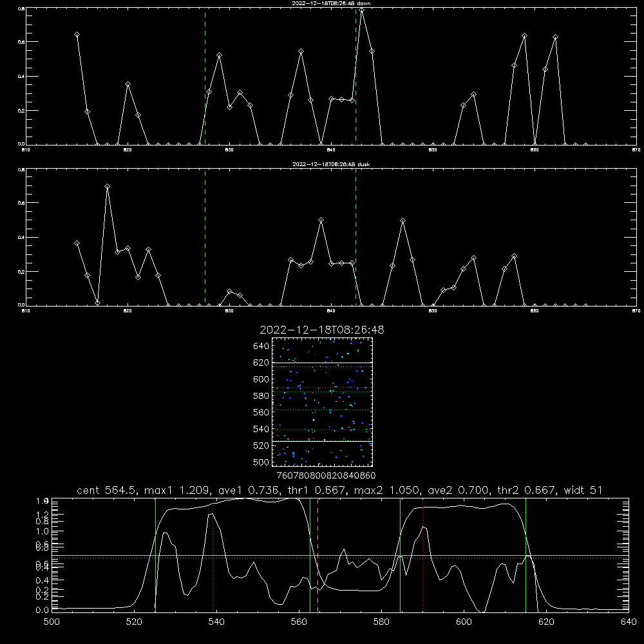644x644 pixels.
Task: Click the first diamond marker of the dusk curve
Action: (77, 243)
